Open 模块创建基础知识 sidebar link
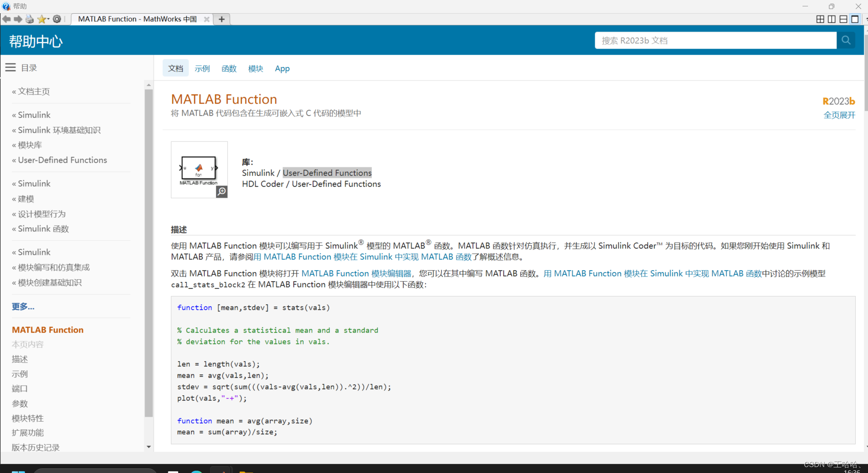 50,282
